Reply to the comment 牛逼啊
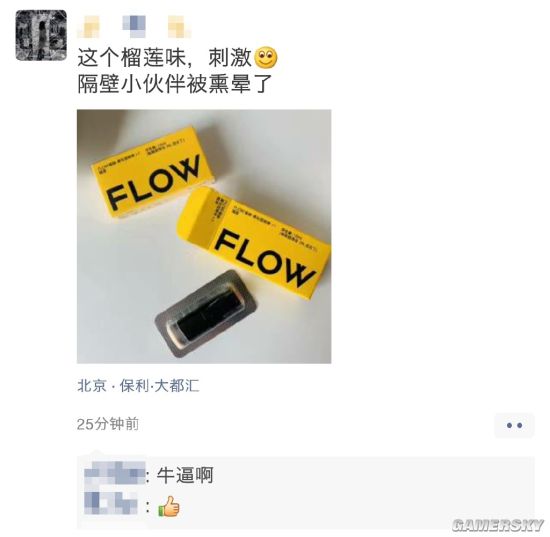 185,476
